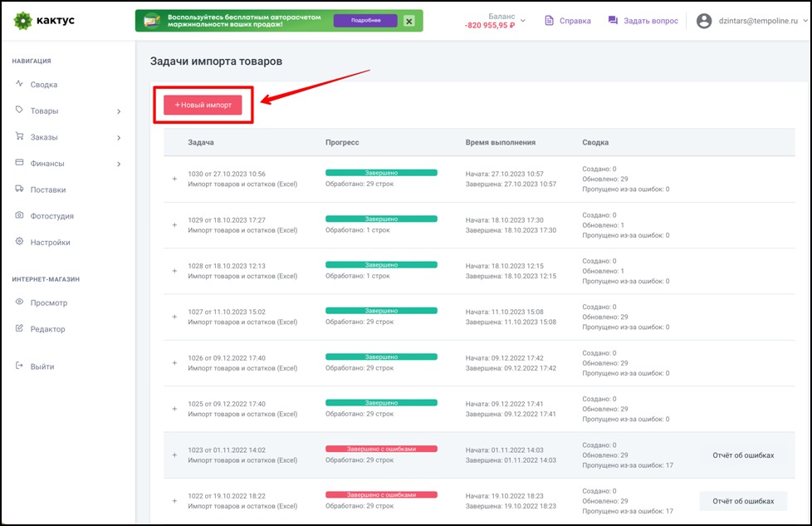Click the Заказы cart icon

click(x=19, y=137)
